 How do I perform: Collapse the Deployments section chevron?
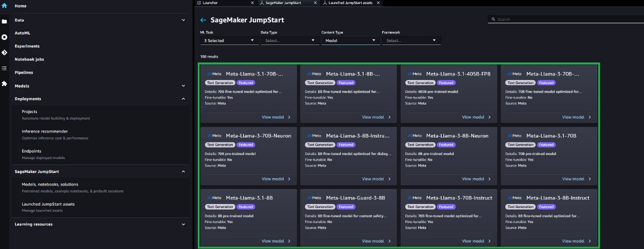click(183, 99)
